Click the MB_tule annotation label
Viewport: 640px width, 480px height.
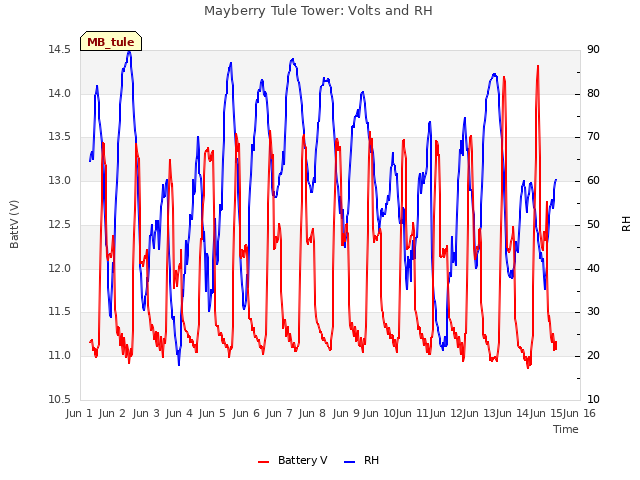tap(111, 42)
